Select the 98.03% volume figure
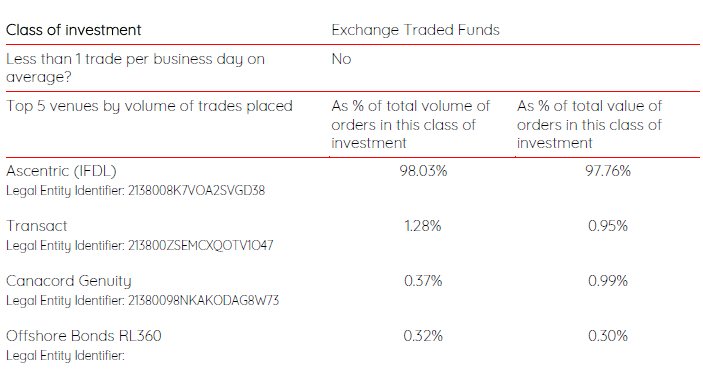The width and height of the screenshot is (703, 384). pyautogui.click(x=423, y=171)
